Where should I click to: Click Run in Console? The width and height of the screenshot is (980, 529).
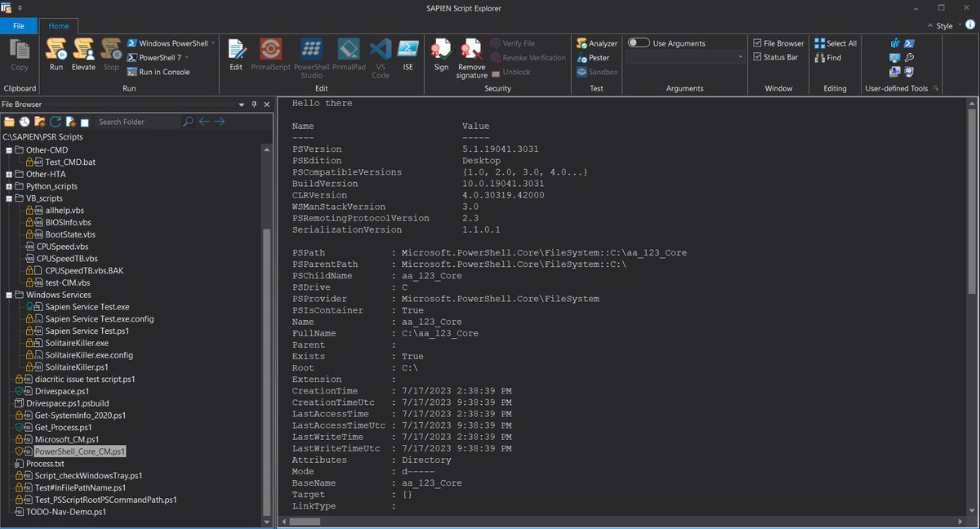click(x=158, y=72)
